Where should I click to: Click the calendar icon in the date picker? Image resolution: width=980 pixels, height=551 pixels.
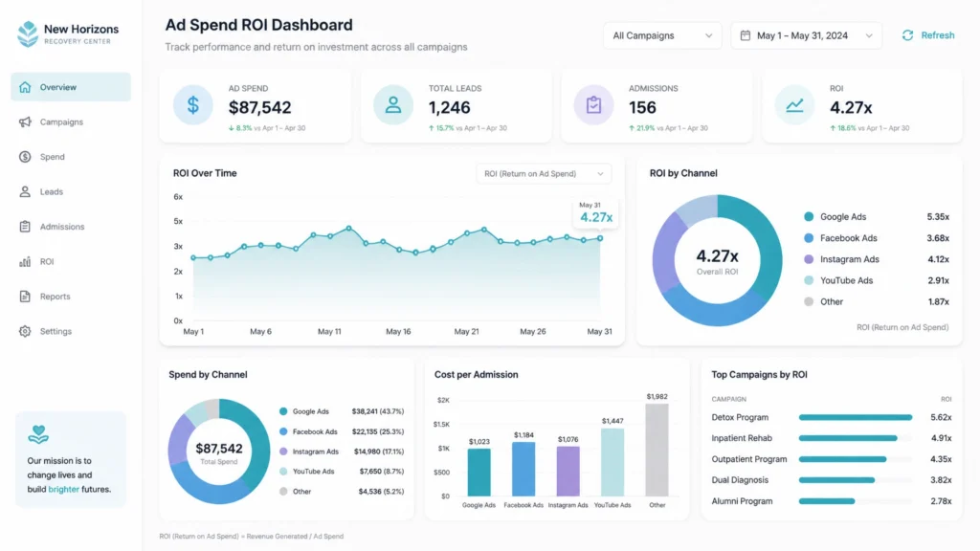tap(745, 35)
